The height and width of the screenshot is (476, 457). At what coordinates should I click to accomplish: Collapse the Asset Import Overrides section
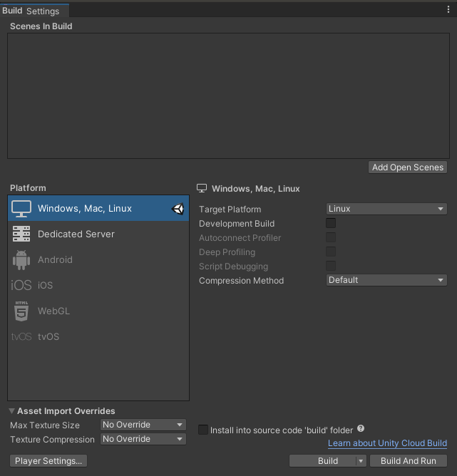(x=12, y=411)
